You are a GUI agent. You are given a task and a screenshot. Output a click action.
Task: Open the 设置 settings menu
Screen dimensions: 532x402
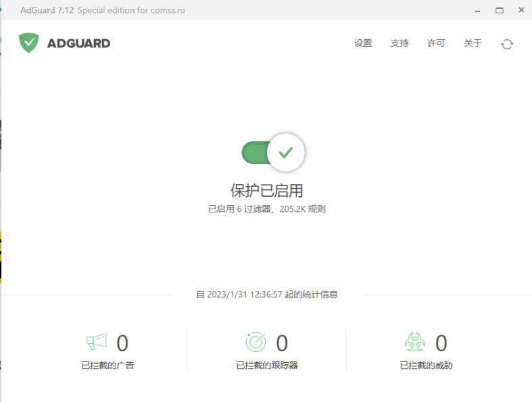pos(363,43)
